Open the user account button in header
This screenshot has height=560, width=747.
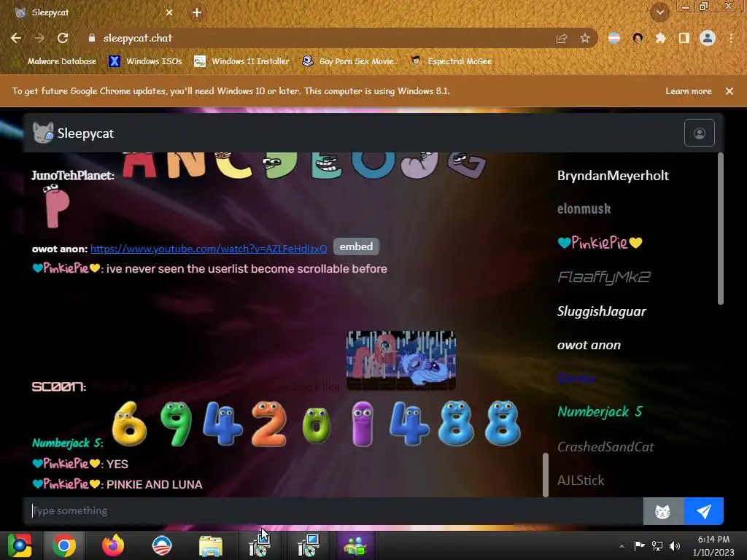pos(700,133)
